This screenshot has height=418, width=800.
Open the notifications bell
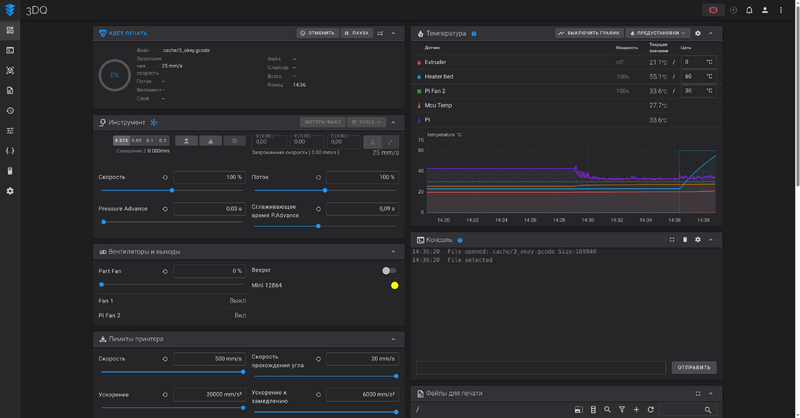(x=749, y=10)
